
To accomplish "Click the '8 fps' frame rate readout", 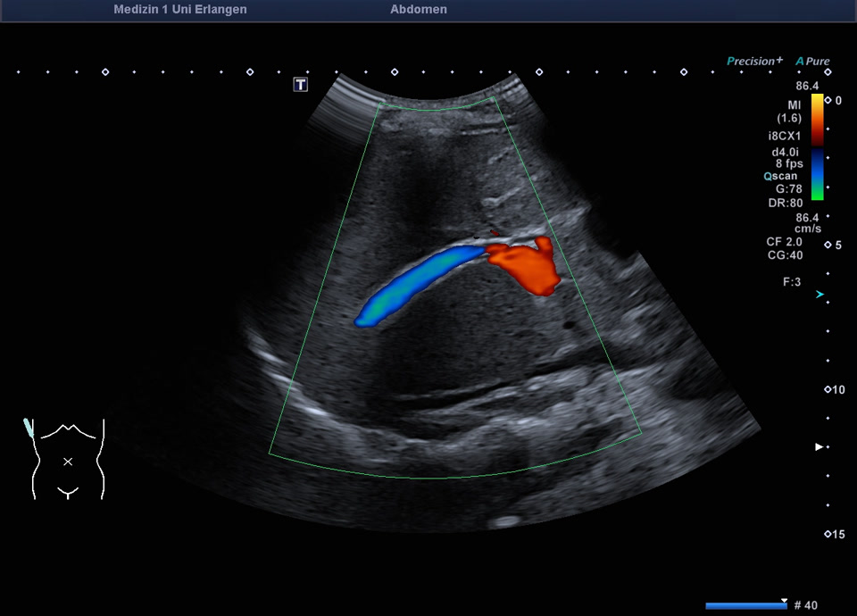I will (789, 163).
